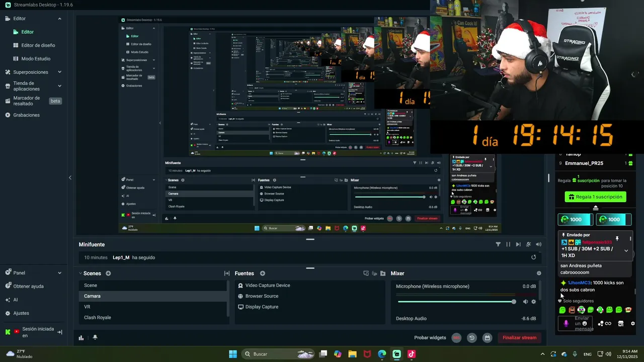Image resolution: width=644 pixels, height=362 pixels.
Task: Click chat kicks infinity icon
Action: tap(605, 324)
